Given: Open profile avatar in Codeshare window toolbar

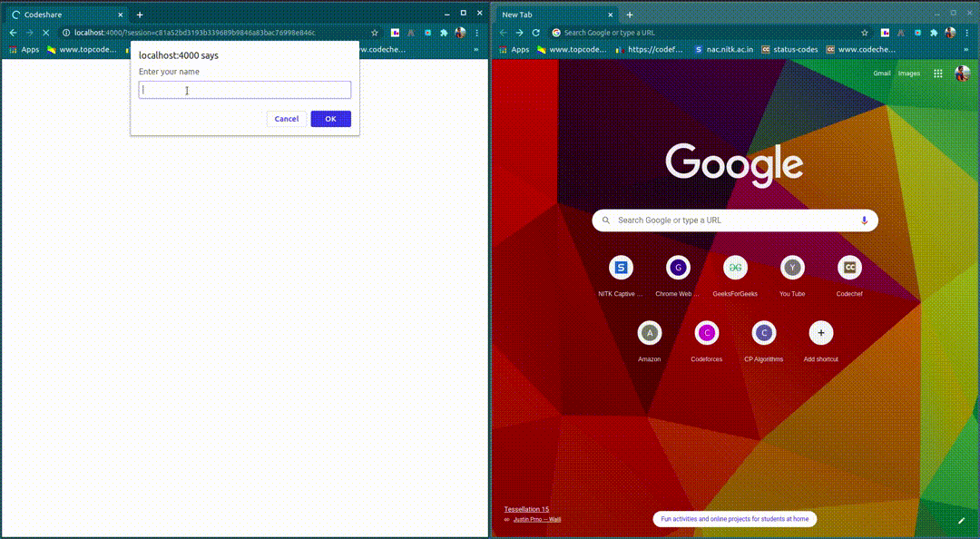Looking at the screenshot, I should [461, 33].
